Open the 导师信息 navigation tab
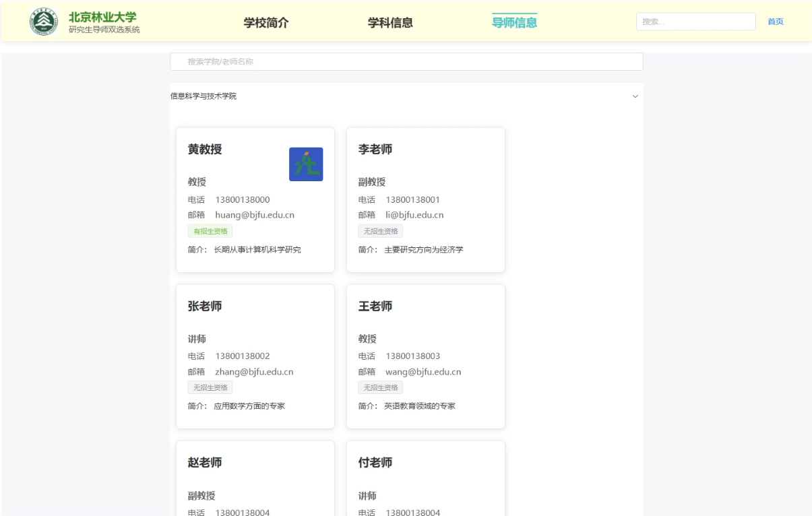Viewport: 812px width, 516px height. tap(514, 22)
